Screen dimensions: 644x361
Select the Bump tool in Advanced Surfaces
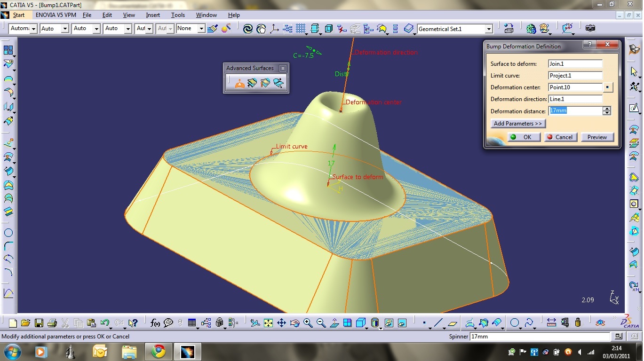(x=240, y=83)
